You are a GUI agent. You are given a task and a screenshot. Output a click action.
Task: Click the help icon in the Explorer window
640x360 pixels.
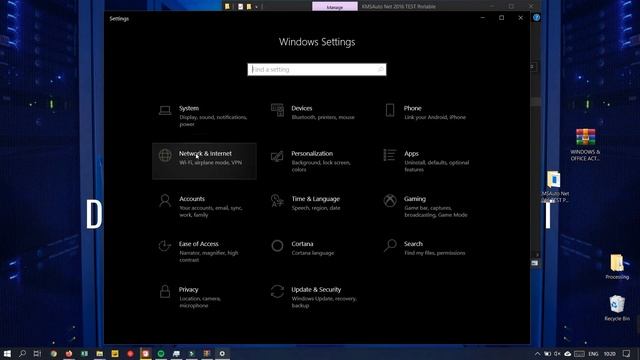(x=536, y=18)
